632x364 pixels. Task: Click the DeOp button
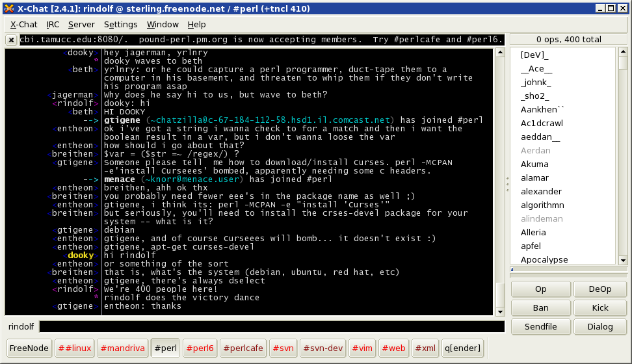pyautogui.click(x=600, y=289)
